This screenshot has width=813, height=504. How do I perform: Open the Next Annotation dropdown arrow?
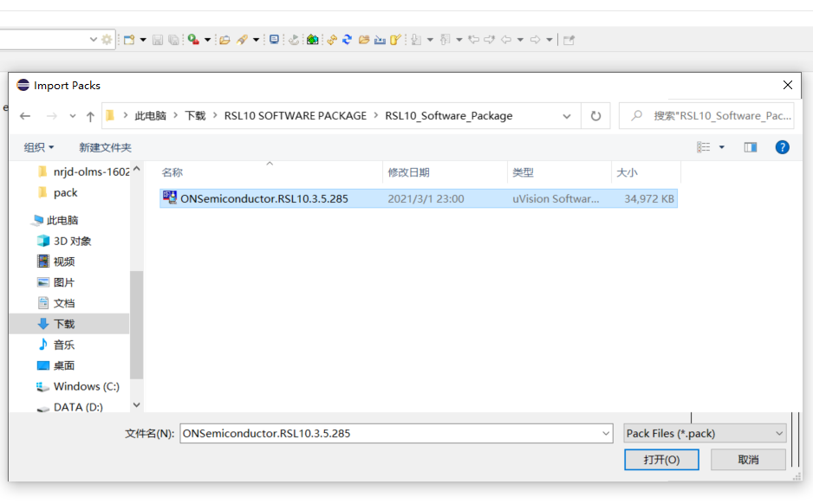[x=430, y=40]
